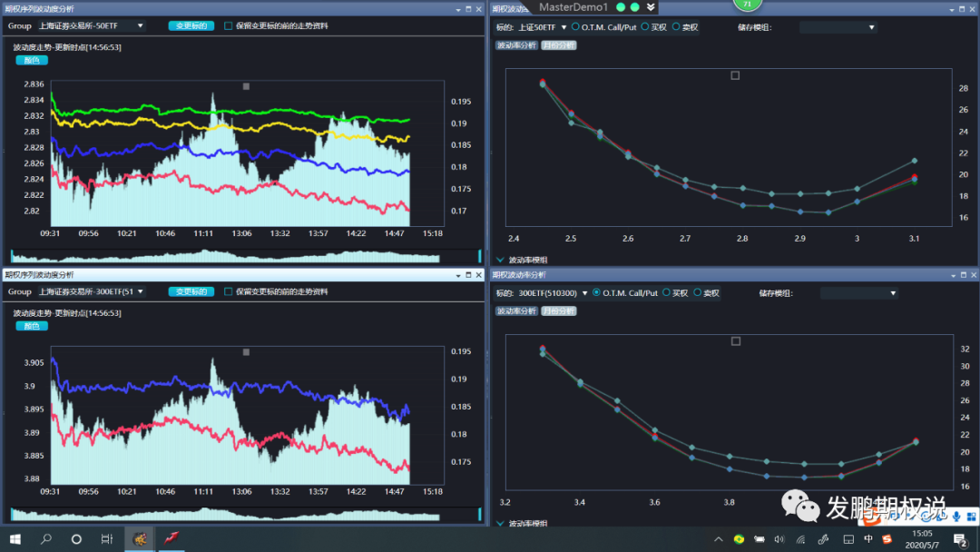Enable 保留变更标的前的走势资料 in 50ETF panel
This screenshot has height=552, width=980.
[x=228, y=25]
